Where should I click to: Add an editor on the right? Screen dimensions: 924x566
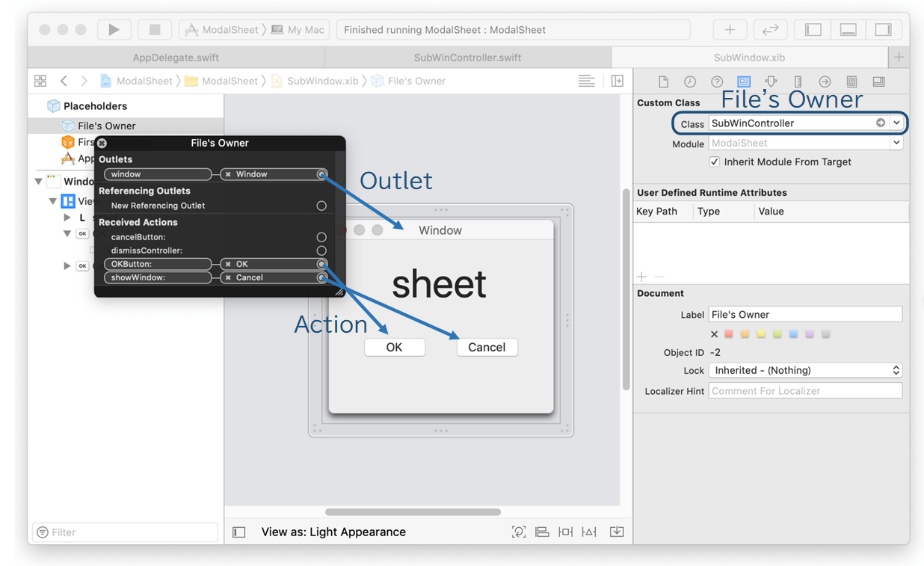pyautogui.click(x=617, y=81)
